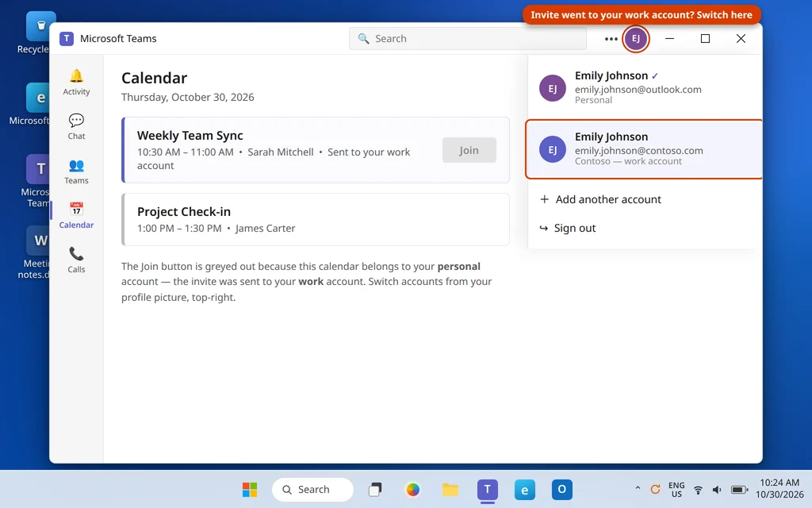Select the Calendar sidebar item
Image resolution: width=812 pixels, height=508 pixels.
[76, 216]
